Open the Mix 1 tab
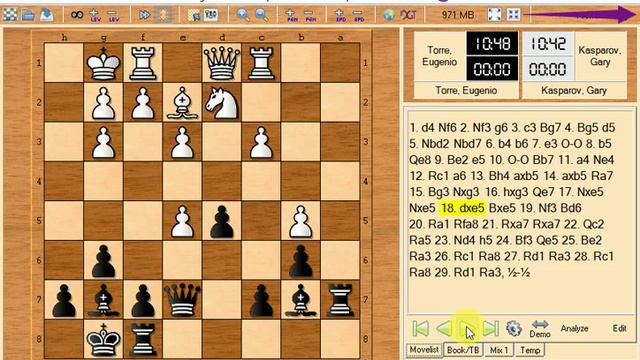Viewport: 640px width, 360px height. pyautogui.click(x=499, y=350)
